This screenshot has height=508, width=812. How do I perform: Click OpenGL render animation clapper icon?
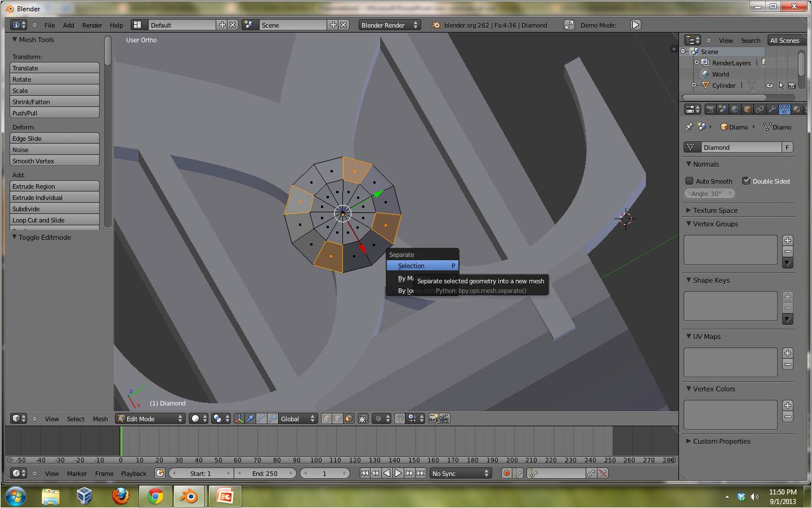[x=444, y=418]
